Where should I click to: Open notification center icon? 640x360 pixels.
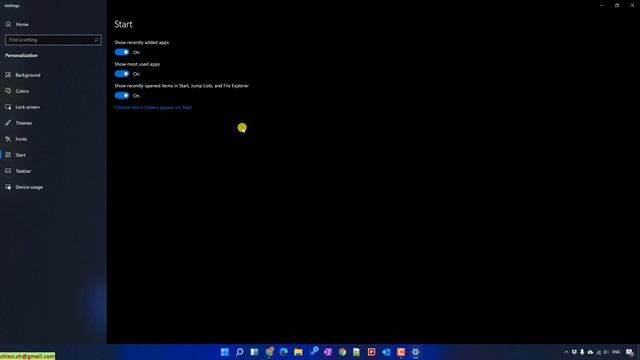[630, 352]
